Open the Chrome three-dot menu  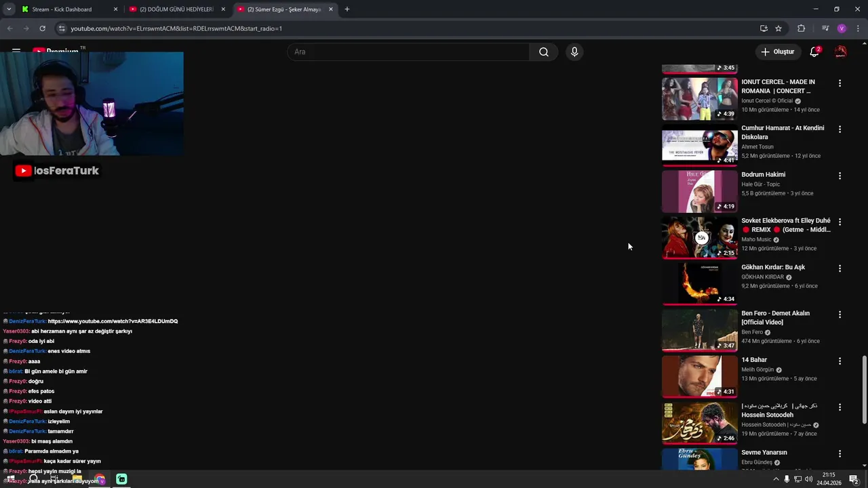[856, 28]
